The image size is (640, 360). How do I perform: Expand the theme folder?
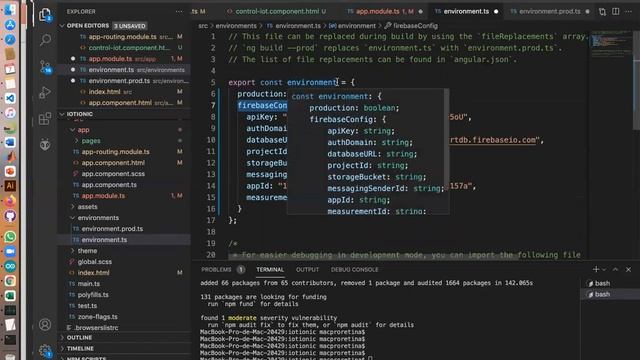tap(87, 251)
